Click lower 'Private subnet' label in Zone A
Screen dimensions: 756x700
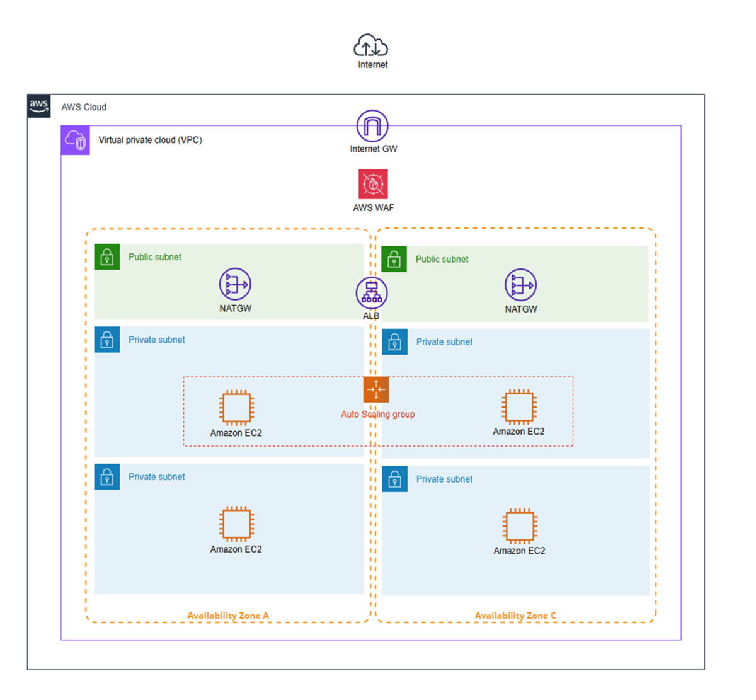coord(157,478)
